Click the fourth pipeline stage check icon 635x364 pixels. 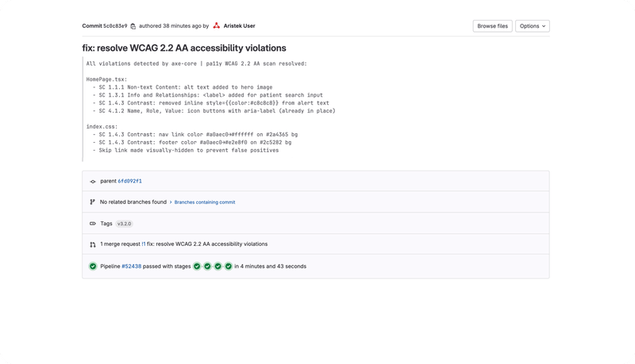click(x=229, y=266)
